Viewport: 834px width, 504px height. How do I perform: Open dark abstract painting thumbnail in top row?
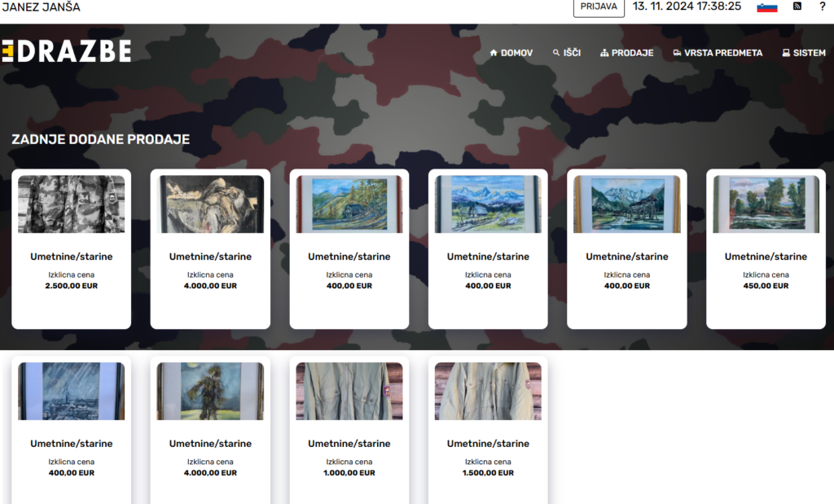click(x=210, y=204)
